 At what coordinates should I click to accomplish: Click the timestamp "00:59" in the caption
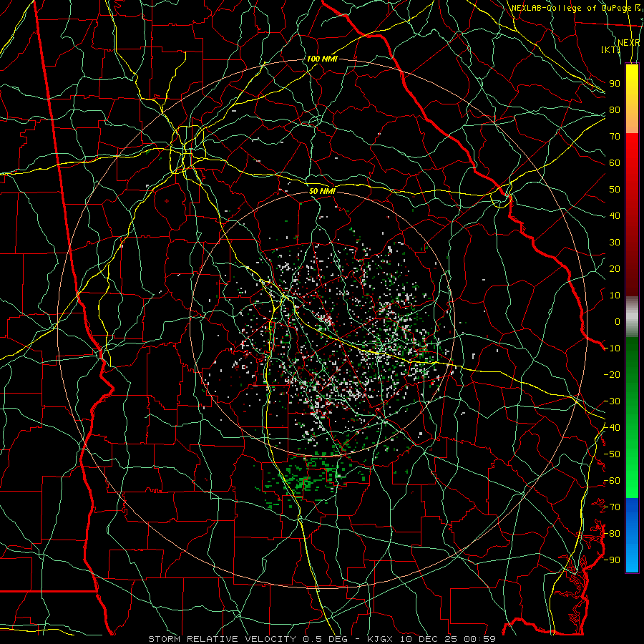479,639
